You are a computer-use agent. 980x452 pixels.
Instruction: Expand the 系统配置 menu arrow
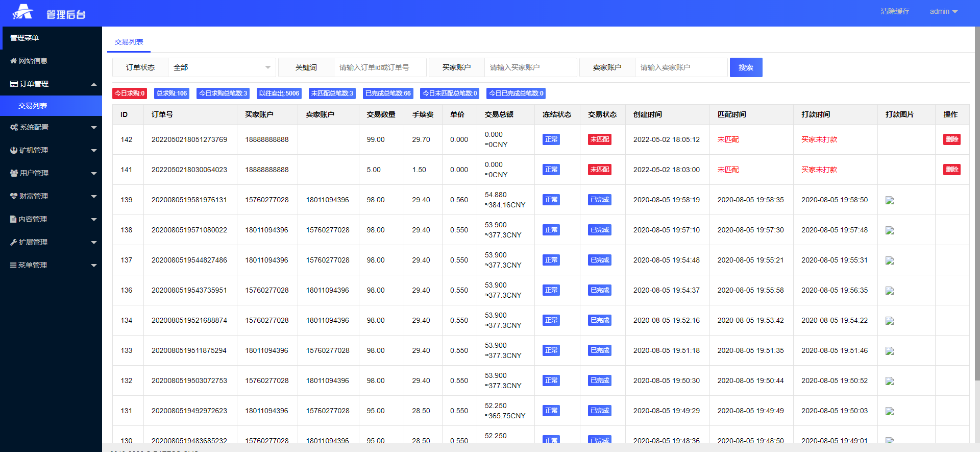click(94, 127)
